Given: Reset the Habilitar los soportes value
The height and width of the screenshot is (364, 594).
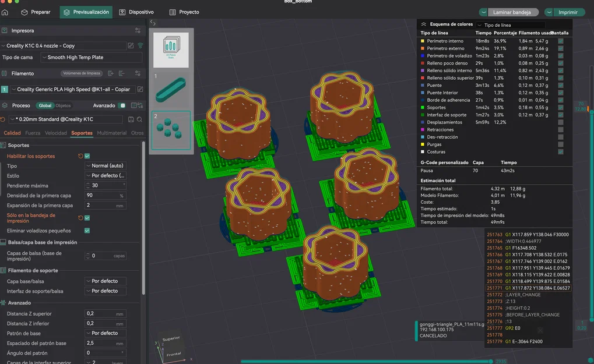Looking at the screenshot, I should pyautogui.click(x=80, y=156).
